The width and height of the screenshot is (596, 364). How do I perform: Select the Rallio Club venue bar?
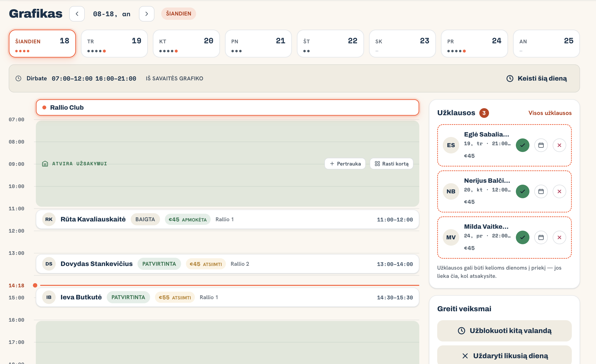click(227, 107)
